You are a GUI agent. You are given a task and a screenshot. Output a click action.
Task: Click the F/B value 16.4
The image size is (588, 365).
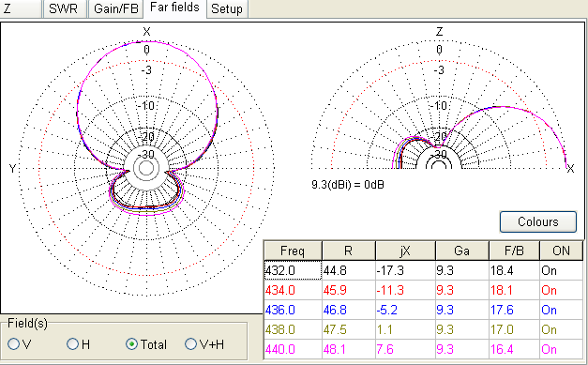coord(514,349)
